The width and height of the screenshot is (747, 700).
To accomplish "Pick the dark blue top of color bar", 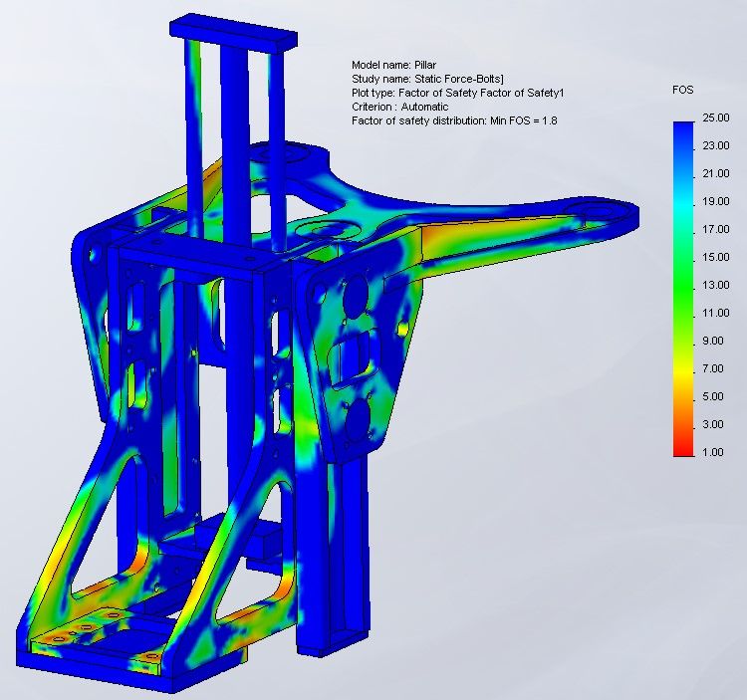I will [683, 129].
